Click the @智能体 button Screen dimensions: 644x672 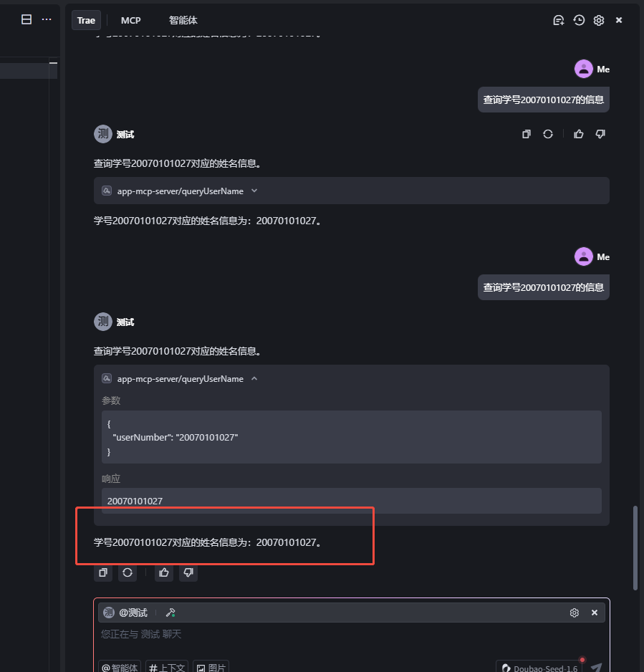click(x=120, y=667)
